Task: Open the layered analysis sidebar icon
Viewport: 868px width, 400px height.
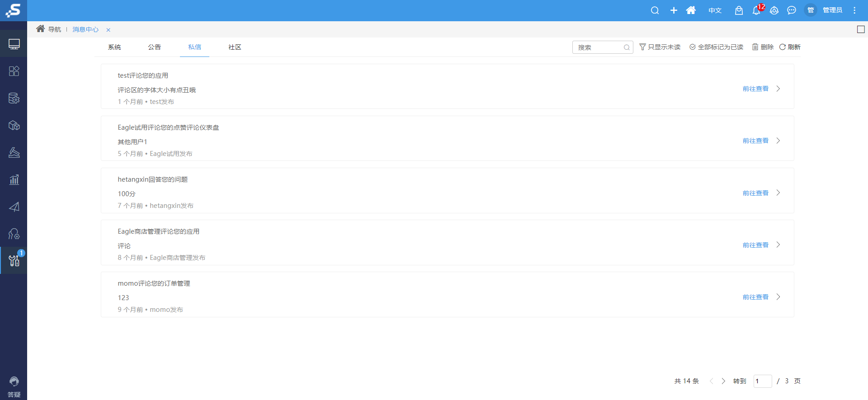Action: [14, 152]
